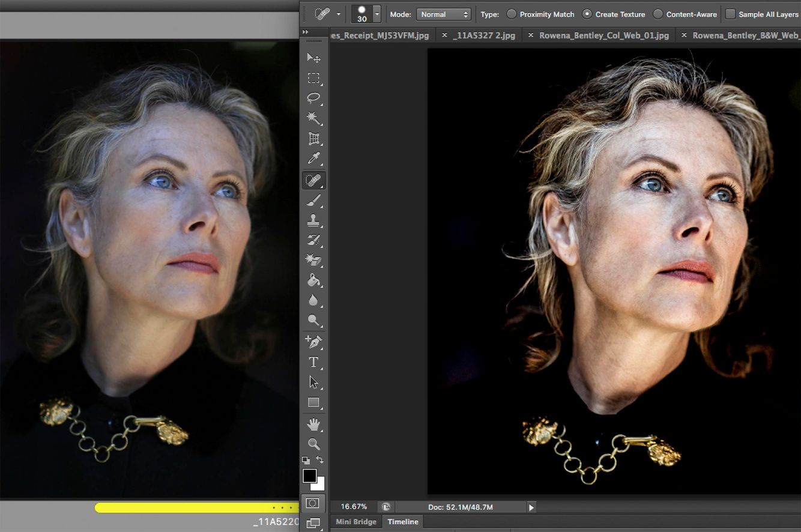Viewport: 801px width, 532px height.
Task: Click the status bar share icon
Action: point(385,507)
